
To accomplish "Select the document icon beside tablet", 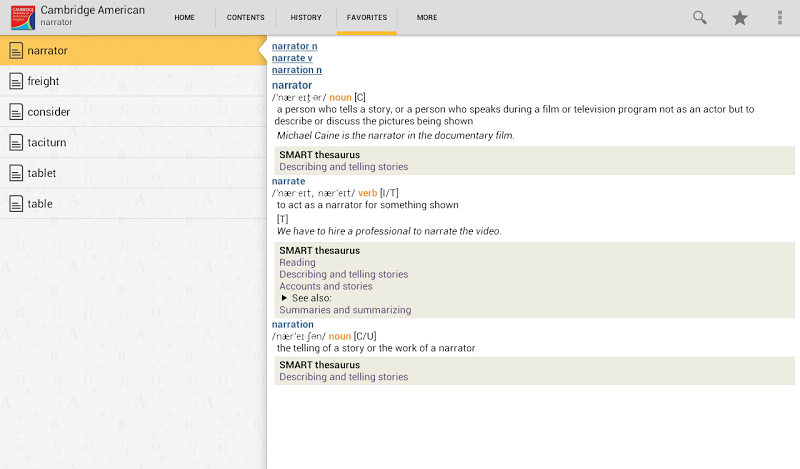I will click(16, 173).
